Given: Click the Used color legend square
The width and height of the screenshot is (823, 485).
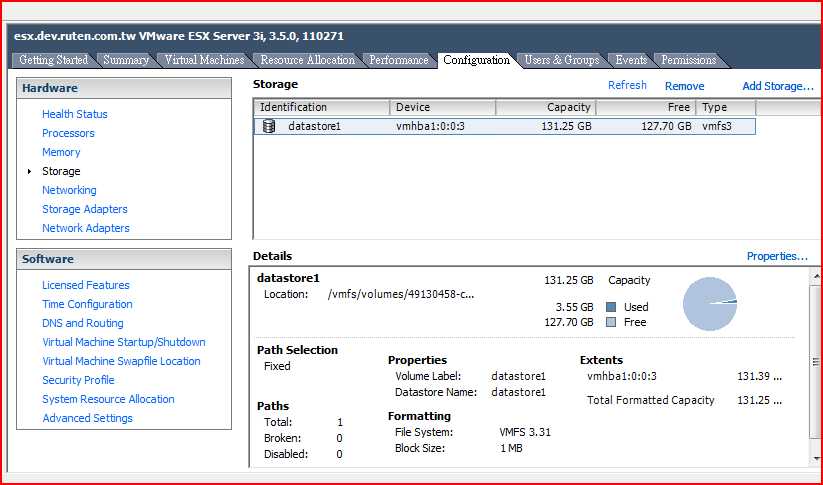Looking at the screenshot, I should click(611, 307).
